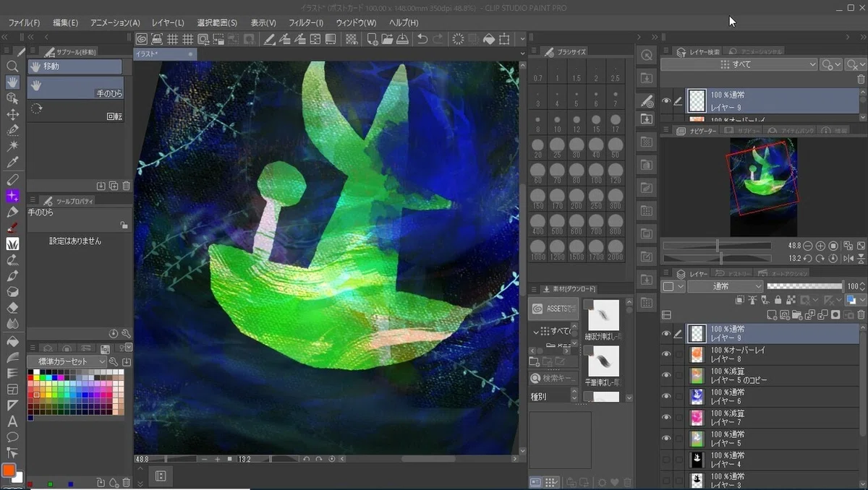Click the navigator canvas preview thumbnail
868x490 pixels.
coord(765,186)
